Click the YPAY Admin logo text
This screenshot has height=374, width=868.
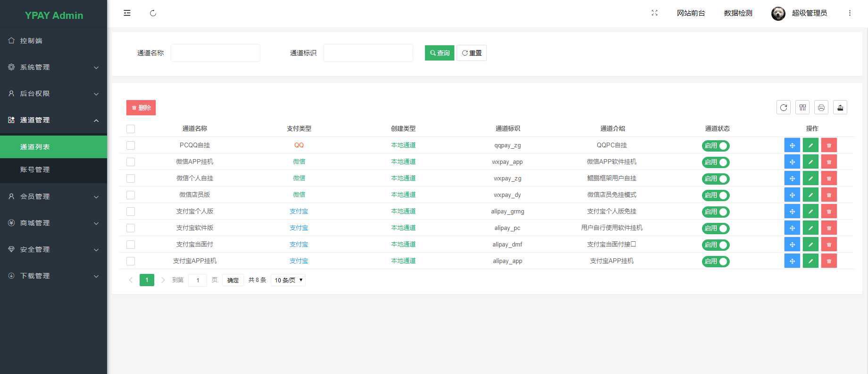[54, 15]
